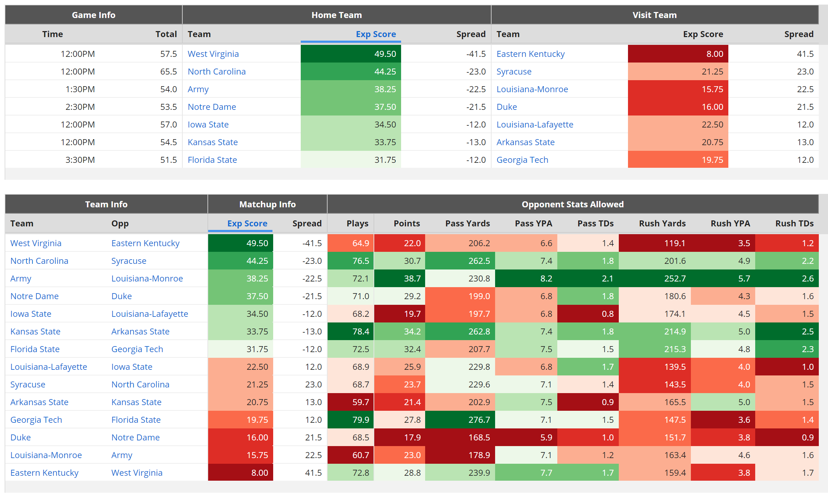Select 1:30PM time cell for Army game
The width and height of the screenshot is (828, 504).
(53, 89)
